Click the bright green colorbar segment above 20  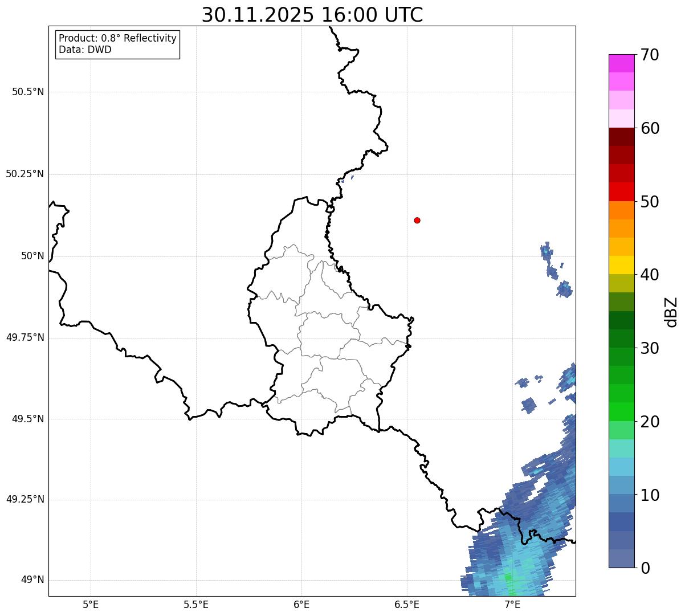621,411
